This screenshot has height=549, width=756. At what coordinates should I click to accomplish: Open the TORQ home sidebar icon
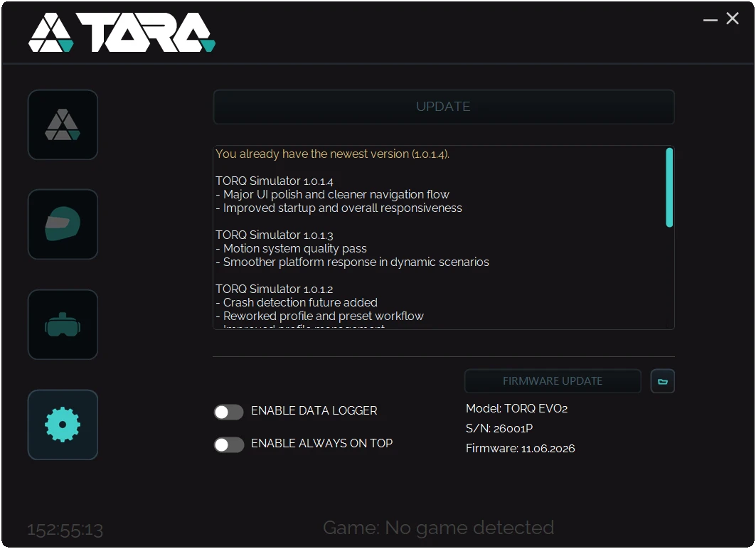(x=63, y=125)
